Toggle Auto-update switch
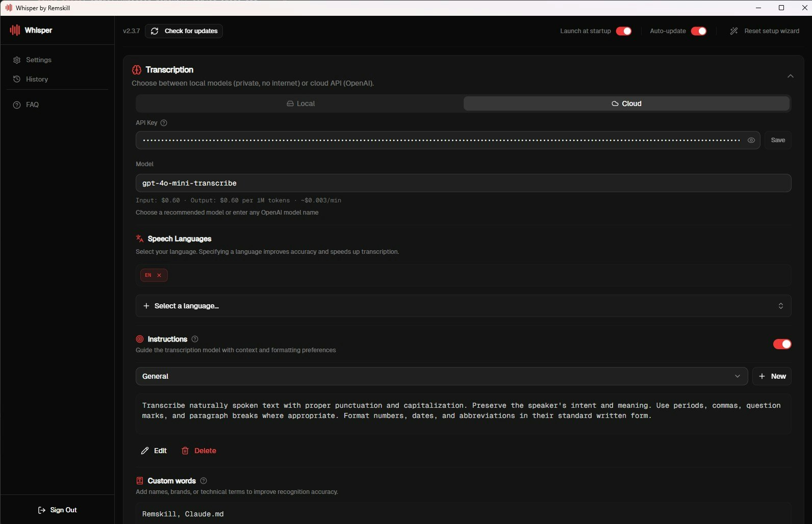Image resolution: width=812 pixels, height=524 pixels. [699, 31]
